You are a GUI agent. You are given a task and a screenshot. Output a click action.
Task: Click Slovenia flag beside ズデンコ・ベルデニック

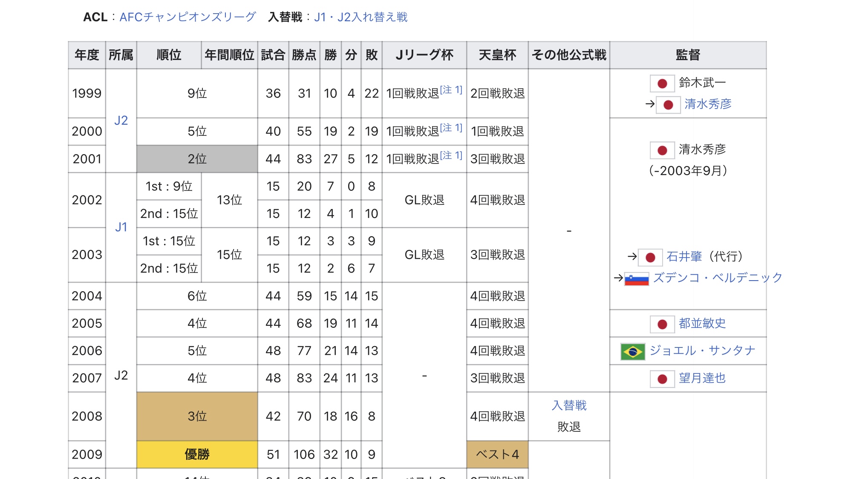[636, 279]
